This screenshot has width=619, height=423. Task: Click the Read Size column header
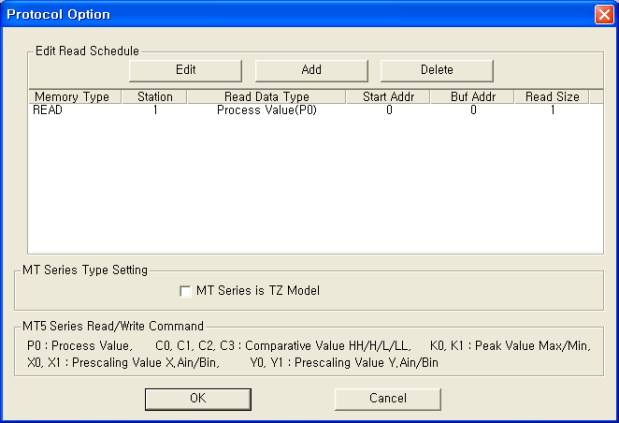(x=551, y=97)
